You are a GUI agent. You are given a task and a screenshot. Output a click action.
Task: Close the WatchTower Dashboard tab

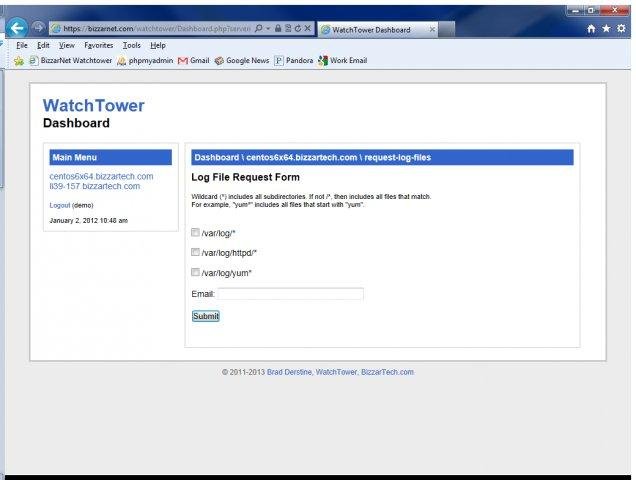click(x=432, y=30)
